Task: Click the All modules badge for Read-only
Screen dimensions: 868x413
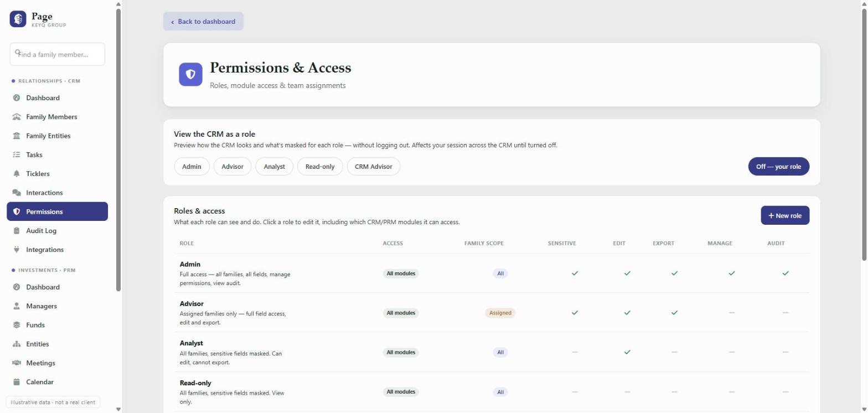Action: pyautogui.click(x=401, y=392)
